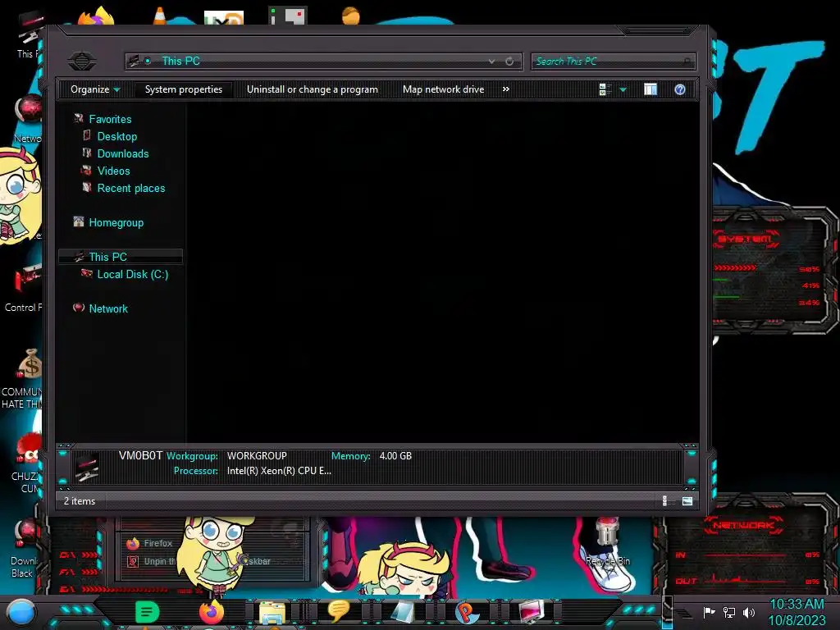Open Downloads under Favorites
Viewport: 840px width, 630px height.
coord(123,153)
